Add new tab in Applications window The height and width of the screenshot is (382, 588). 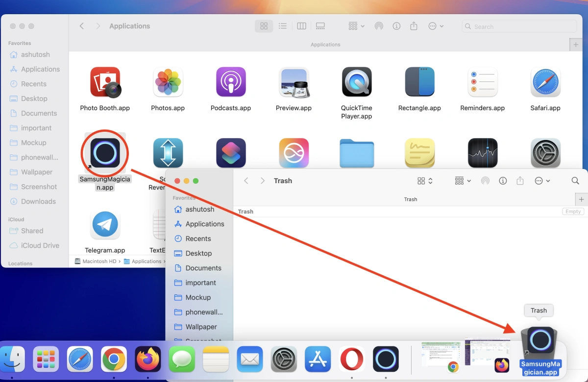[576, 45]
